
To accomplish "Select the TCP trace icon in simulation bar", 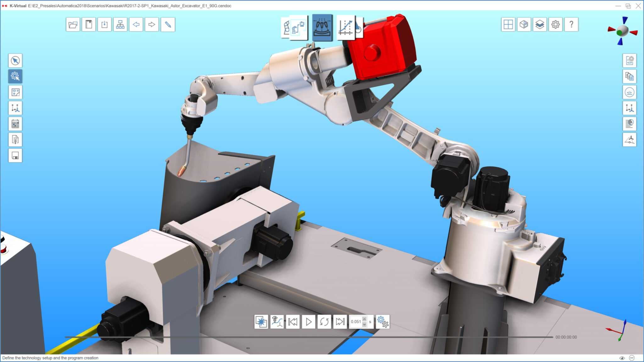I will [277, 322].
